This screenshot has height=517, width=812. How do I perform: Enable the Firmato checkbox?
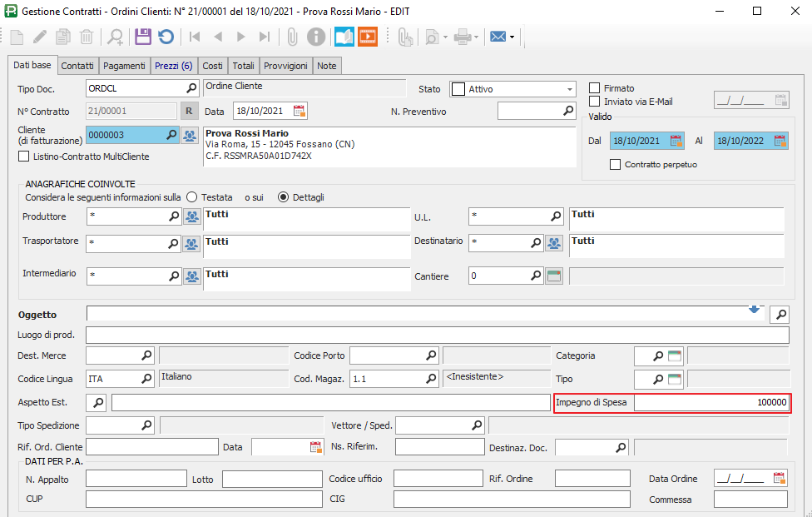point(594,88)
